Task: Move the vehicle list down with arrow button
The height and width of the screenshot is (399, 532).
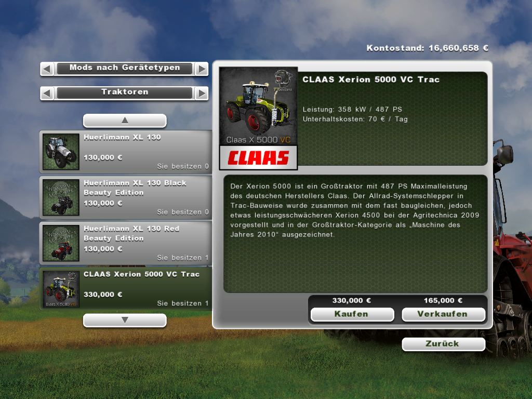Action: [x=125, y=320]
